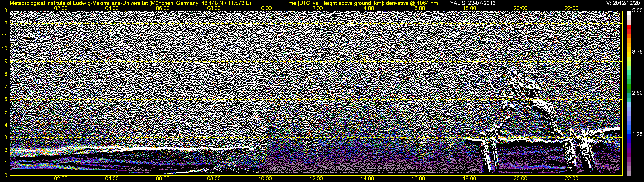Click the 5 km height axis label
This screenshot has width=644, height=182.
click(6, 112)
